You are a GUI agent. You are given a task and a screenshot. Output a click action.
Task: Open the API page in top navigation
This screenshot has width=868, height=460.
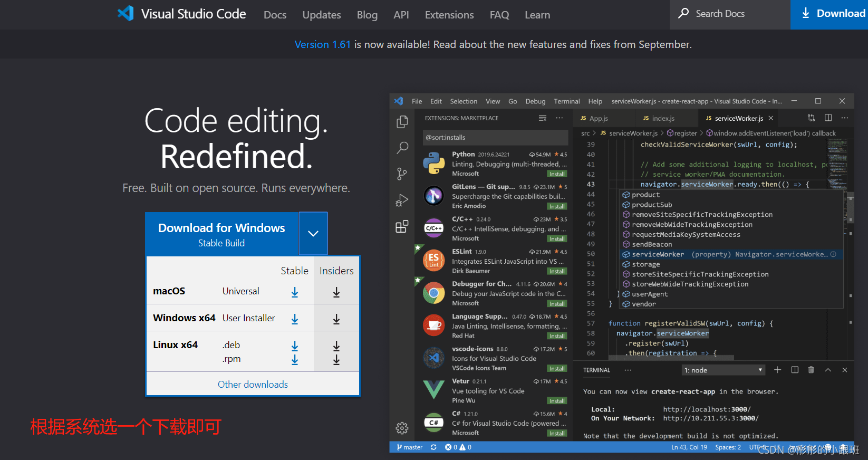pyautogui.click(x=401, y=15)
